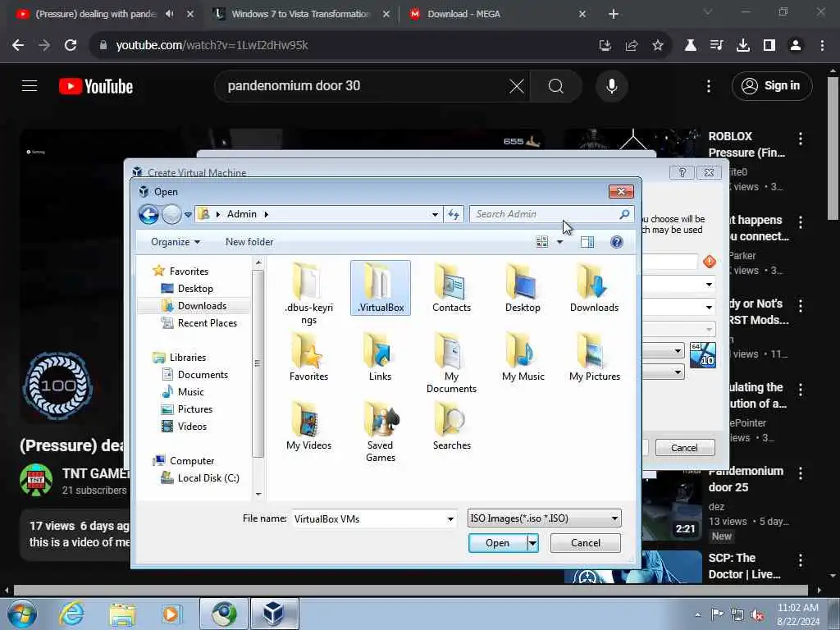The width and height of the screenshot is (840, 630).
Task: Select the Links folder
Action: click(380, 356)
